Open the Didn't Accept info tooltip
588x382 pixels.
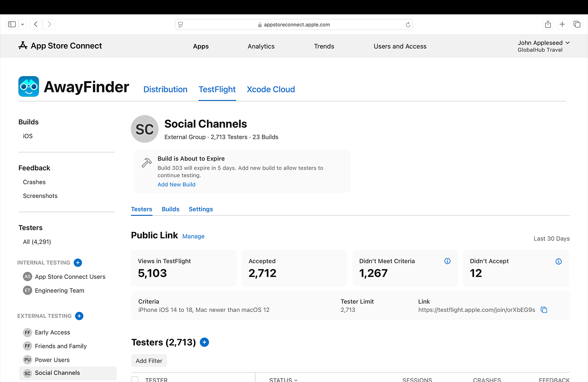pyautogui.click(x=558, y=261)
